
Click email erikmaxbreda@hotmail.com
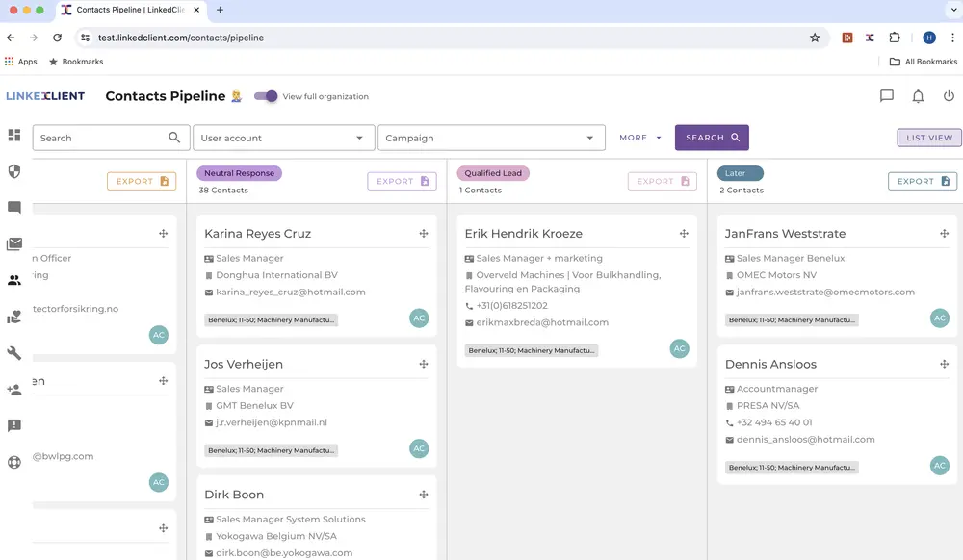pos(542,322)
